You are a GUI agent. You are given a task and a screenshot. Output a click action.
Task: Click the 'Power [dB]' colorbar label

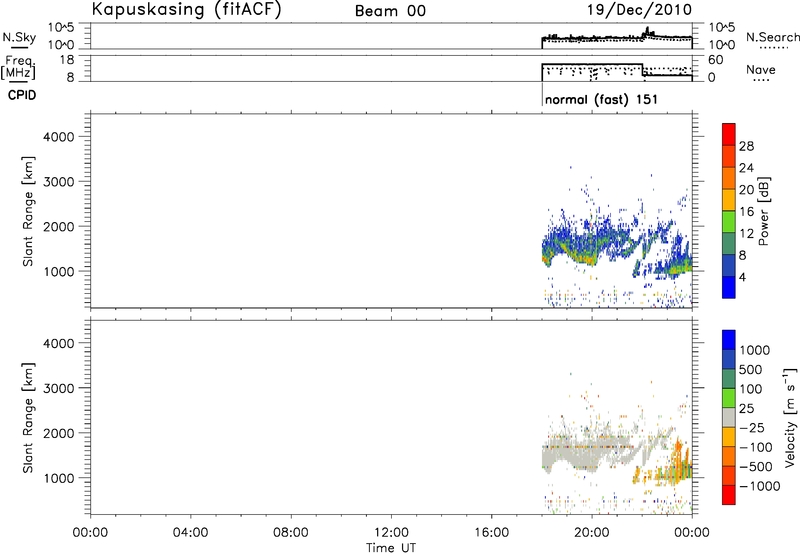pos(763,211)
